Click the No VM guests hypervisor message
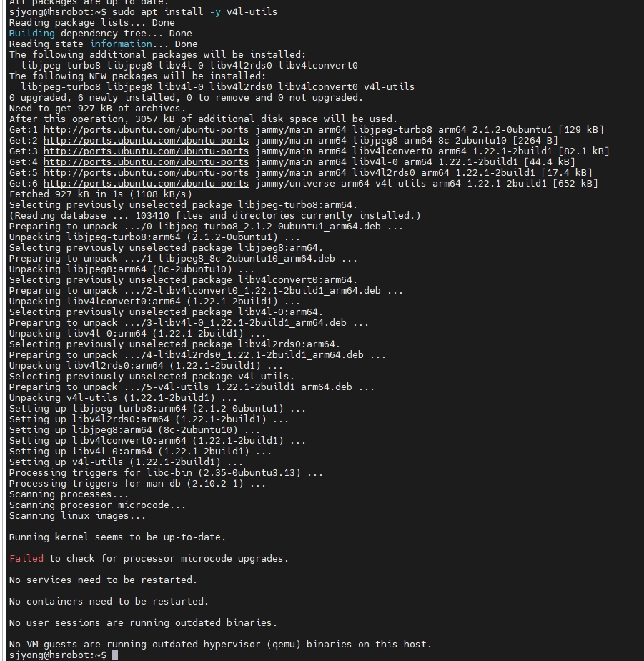Image resolution: width=644 pixels, height=661 pixels. pyautogui.click(x=221, y=644)
